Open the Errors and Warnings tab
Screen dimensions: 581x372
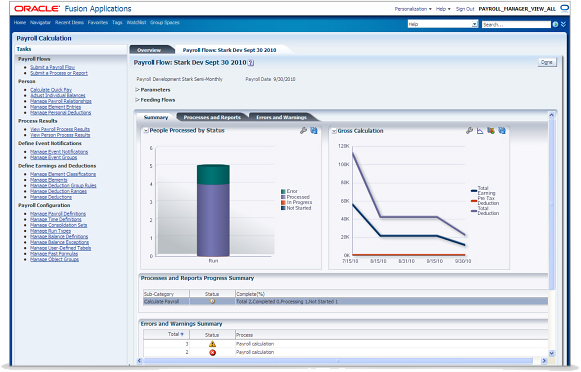coord(282,117)
